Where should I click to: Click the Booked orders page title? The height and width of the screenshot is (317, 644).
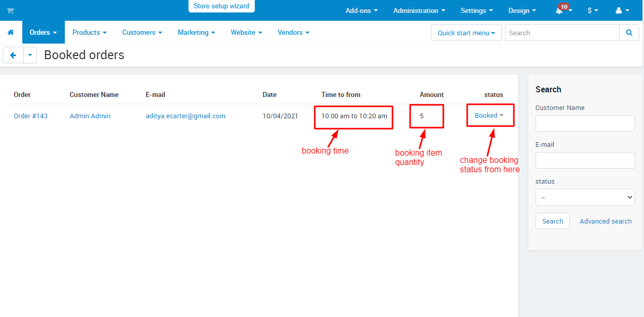pyautogui.click(x=84, y=55)
